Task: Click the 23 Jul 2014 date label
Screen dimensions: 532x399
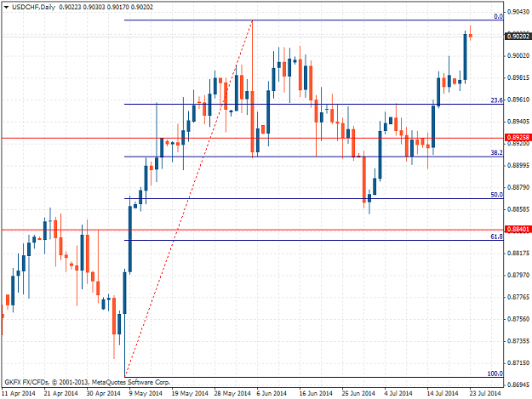Action: pos(485,393)
